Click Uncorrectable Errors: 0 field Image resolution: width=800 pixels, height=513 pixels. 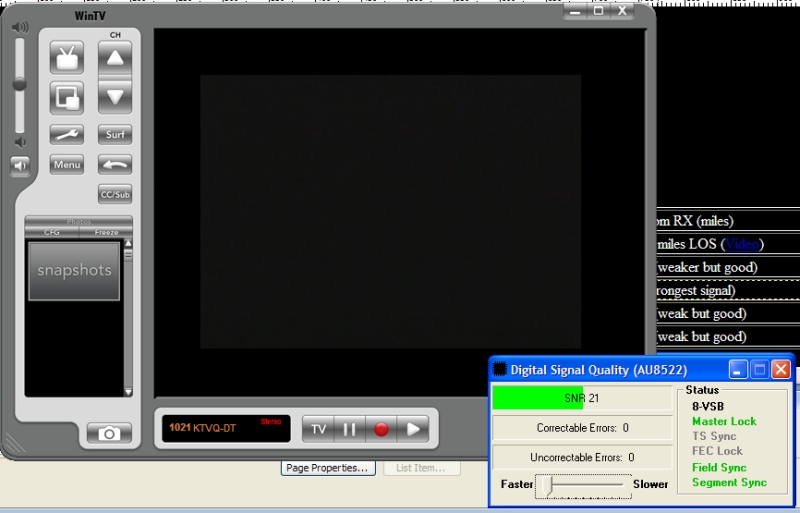pyautogui.click(x=582, y=457)
